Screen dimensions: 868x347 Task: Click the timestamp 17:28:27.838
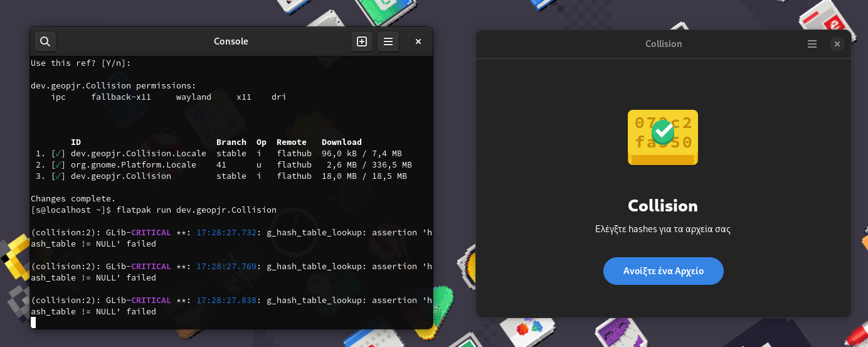pyautogui.click(x=226, y=301)
